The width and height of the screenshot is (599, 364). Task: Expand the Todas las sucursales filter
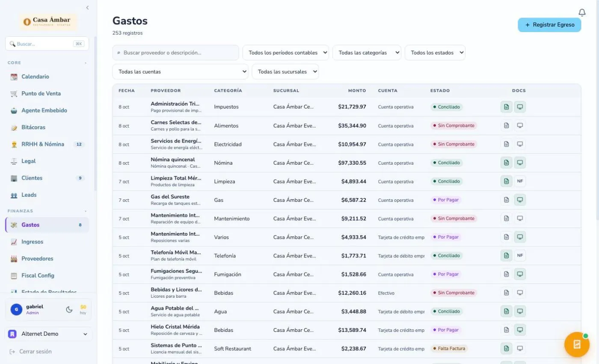point(285,71)
